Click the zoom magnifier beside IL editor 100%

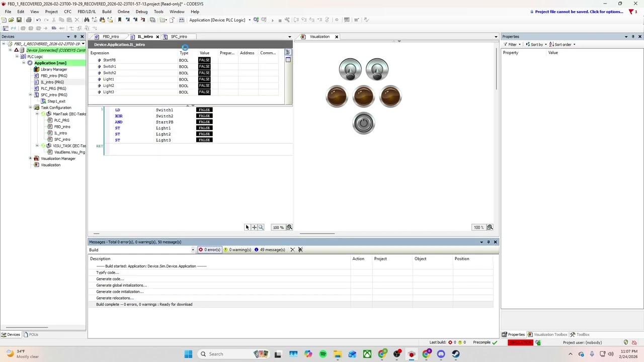[x=289, y=227]
